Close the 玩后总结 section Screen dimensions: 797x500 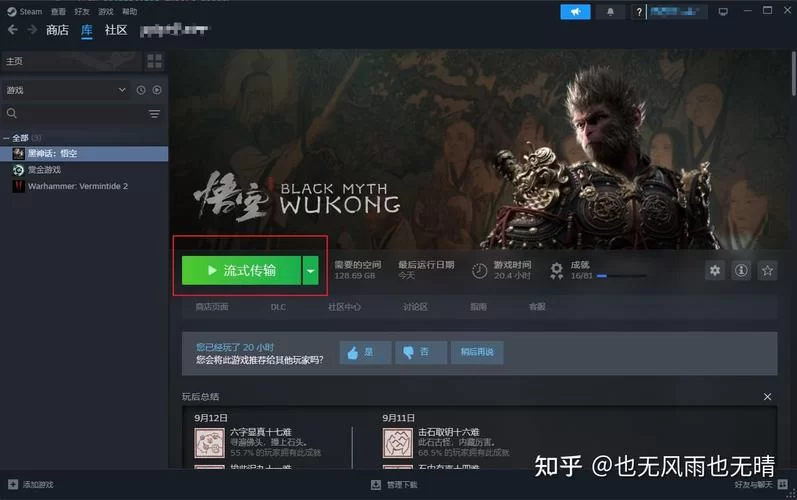click(768, 397)
